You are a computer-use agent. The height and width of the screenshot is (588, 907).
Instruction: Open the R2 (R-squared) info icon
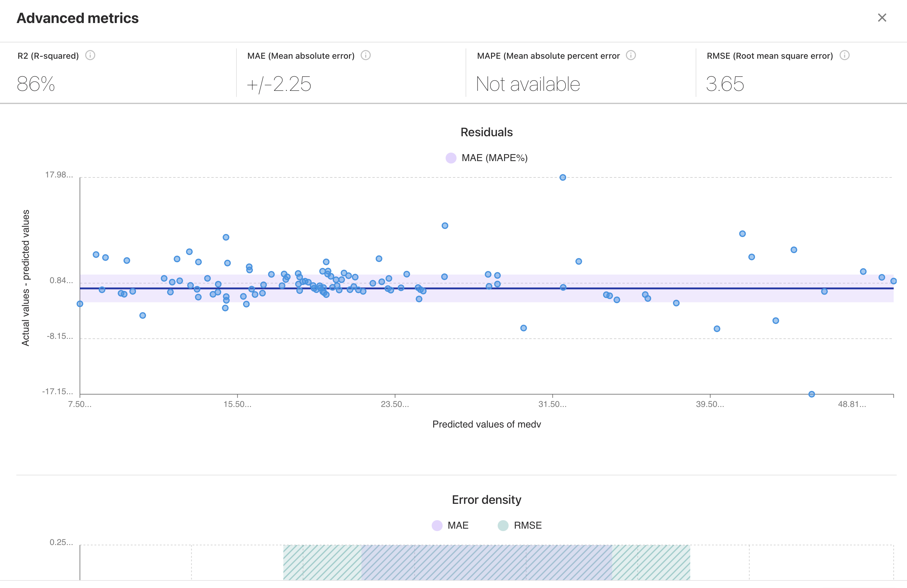(90, 55)
